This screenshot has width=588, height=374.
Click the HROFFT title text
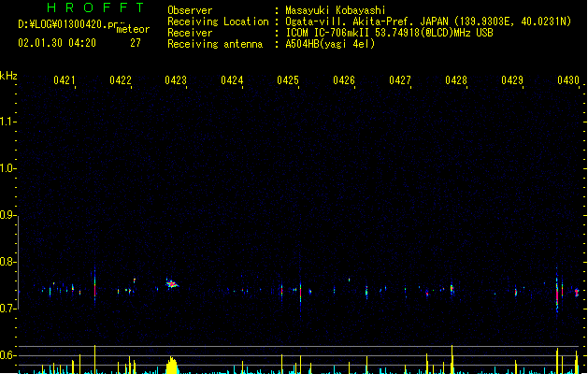(x=95, y=7)
